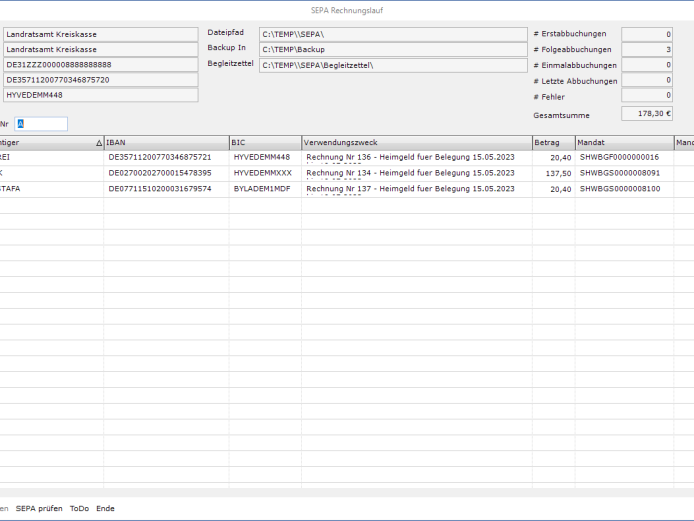Select row with Rechnung Nr 136

point(418,157)
